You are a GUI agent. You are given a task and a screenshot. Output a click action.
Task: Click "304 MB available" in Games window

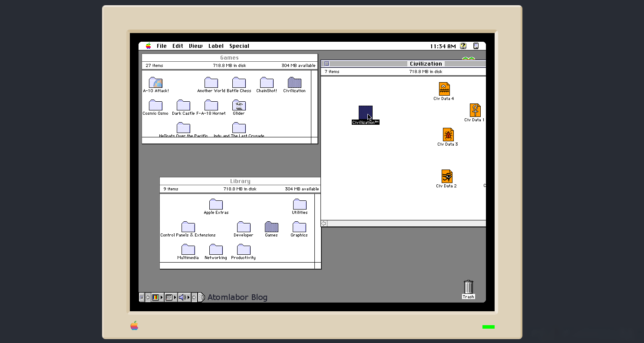[x=298, y=66]
